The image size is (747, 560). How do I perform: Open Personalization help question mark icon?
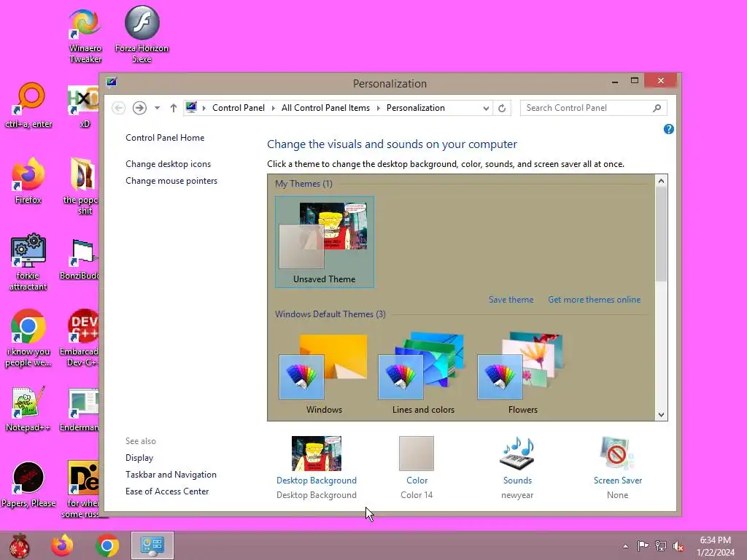pos(668,129)
